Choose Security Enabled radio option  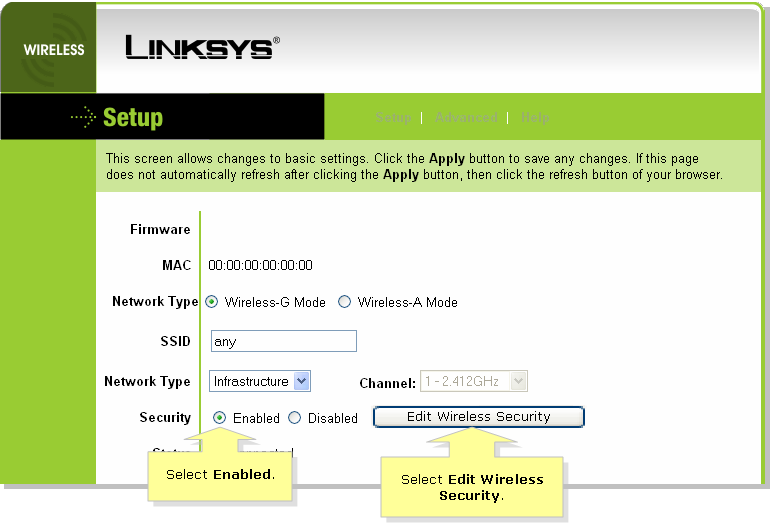(220, 418)
